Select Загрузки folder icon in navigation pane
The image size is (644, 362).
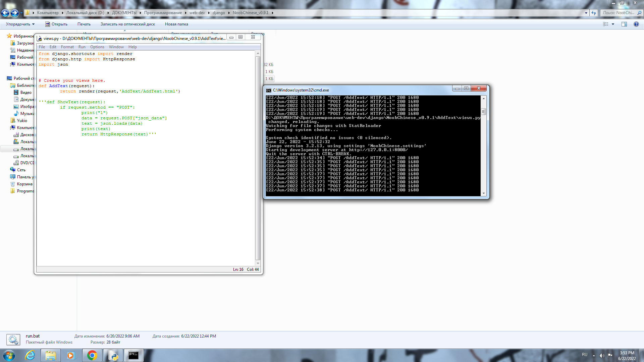pos(13,43)
